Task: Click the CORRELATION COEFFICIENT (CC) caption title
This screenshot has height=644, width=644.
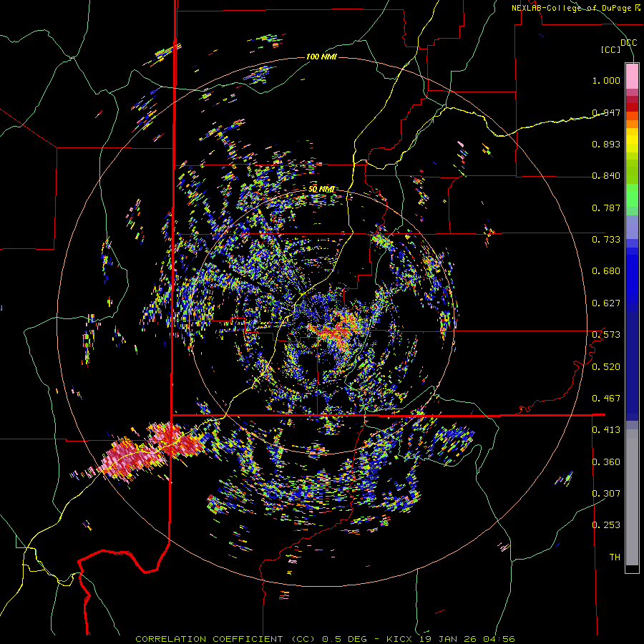Action: click(x=225, y=639)
